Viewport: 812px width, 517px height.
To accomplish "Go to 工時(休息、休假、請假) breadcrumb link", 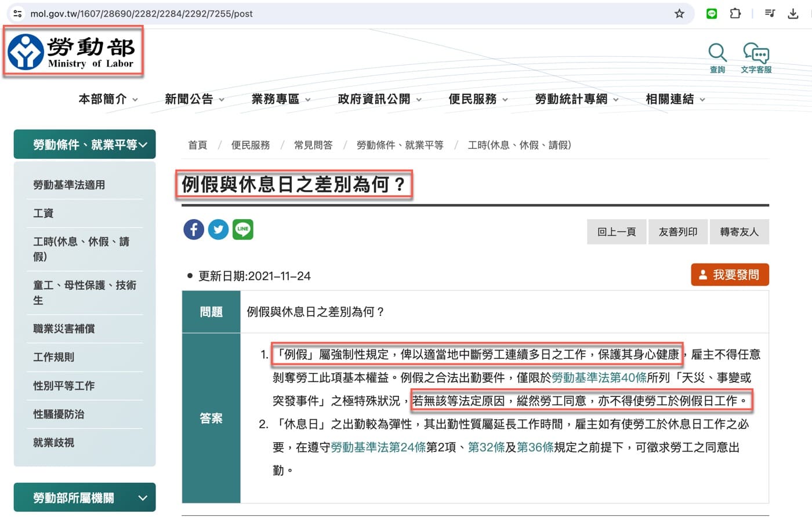I will [519, 145].
